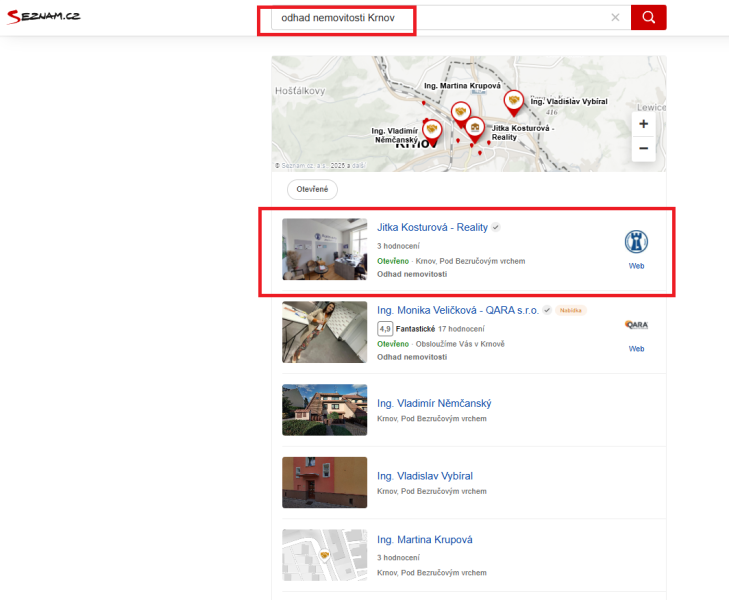The image size is (729, 600).
Task: Zoom out the map with minus button
Action: pos(643,148)
